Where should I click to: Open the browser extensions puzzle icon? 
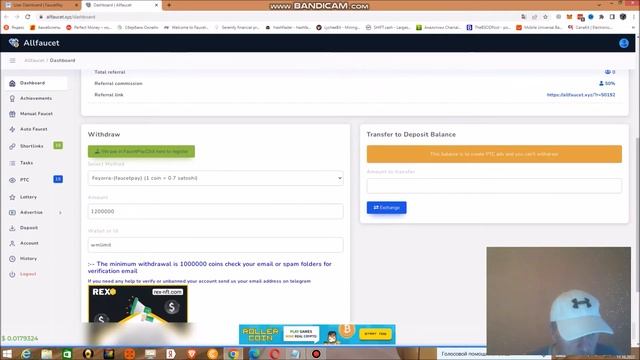point(601,17)
